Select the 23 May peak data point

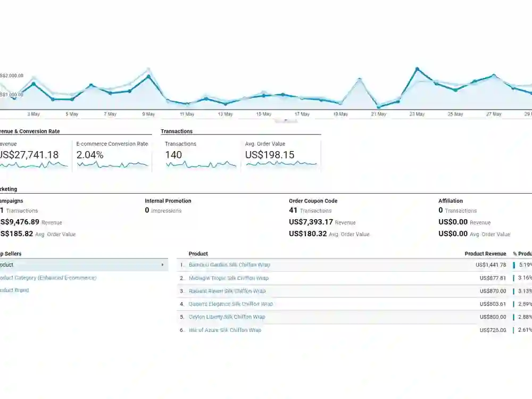click(417, 69)
